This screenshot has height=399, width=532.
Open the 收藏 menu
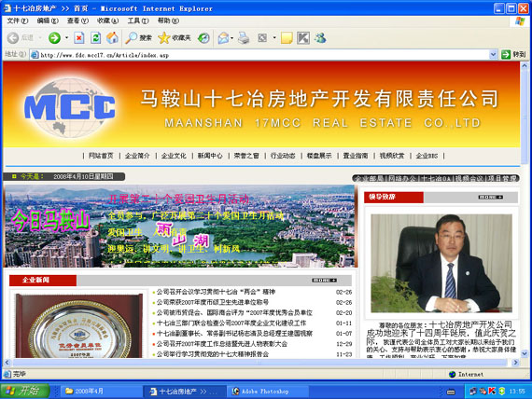pos(108,21)
